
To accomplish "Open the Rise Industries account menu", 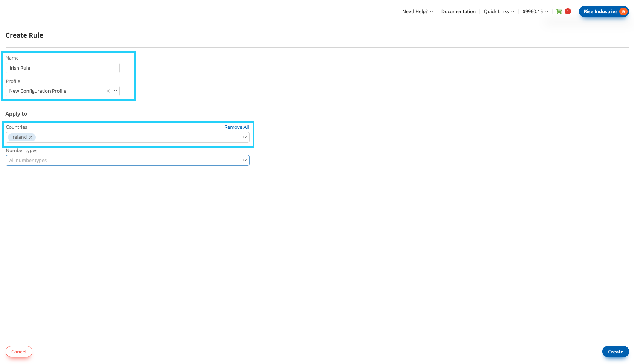I will point(604,12).
